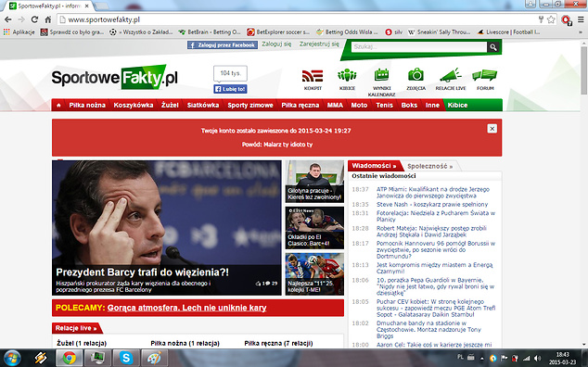Viewport: 588px width, 367px height.
Task: Click the home icon in red menu
Action: 58,106
